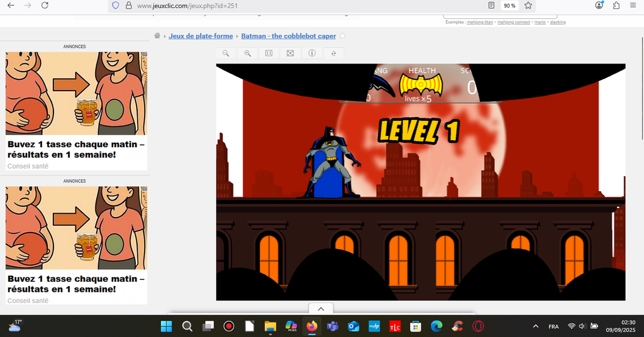Click the zoom in magnifier above the game
644x337 pixels.
248,53
